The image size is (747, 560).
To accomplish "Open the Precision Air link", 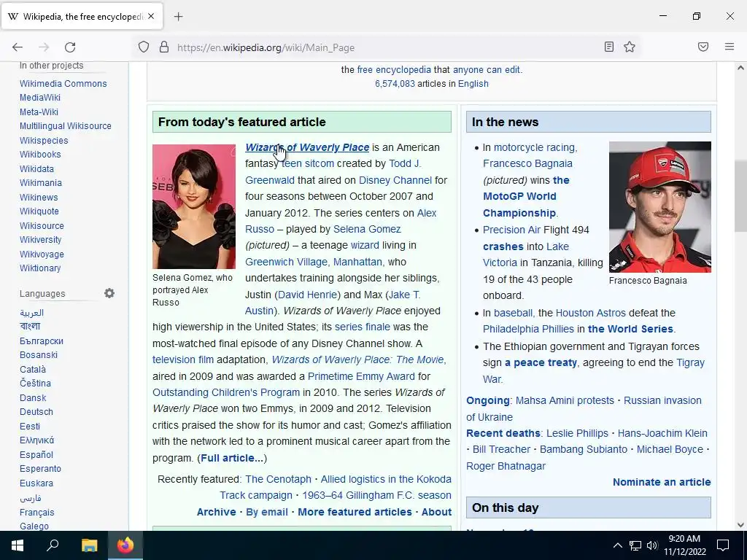I will point(511,230).
